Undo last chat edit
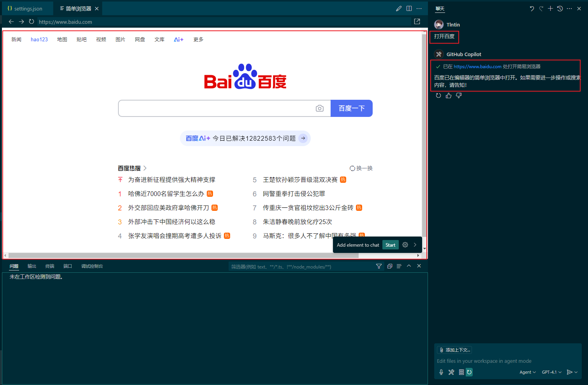This screenshot has width=588, height=385. pyautogui.click(x=532, y=9)
